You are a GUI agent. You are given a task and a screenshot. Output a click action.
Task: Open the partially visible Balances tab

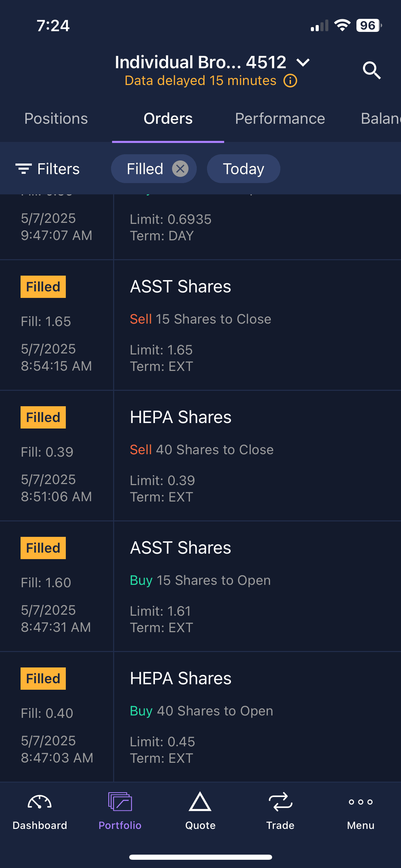(380, 119)
